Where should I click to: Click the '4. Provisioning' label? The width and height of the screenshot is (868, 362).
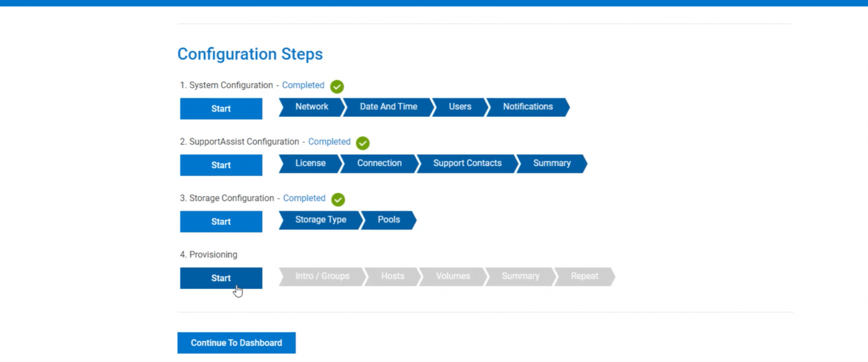[x=208, y=255]
